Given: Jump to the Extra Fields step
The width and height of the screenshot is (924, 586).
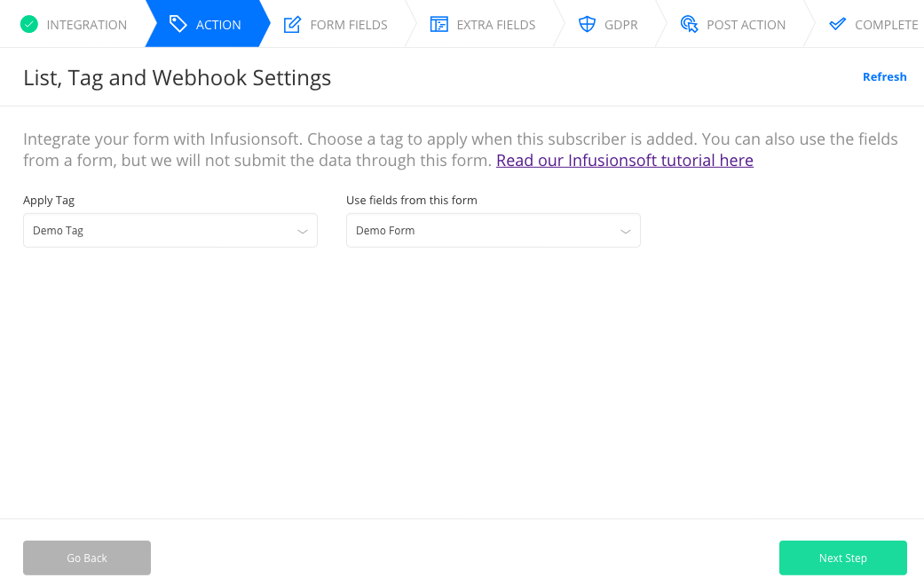Looking at the screenshot, I should coord(496,25).
